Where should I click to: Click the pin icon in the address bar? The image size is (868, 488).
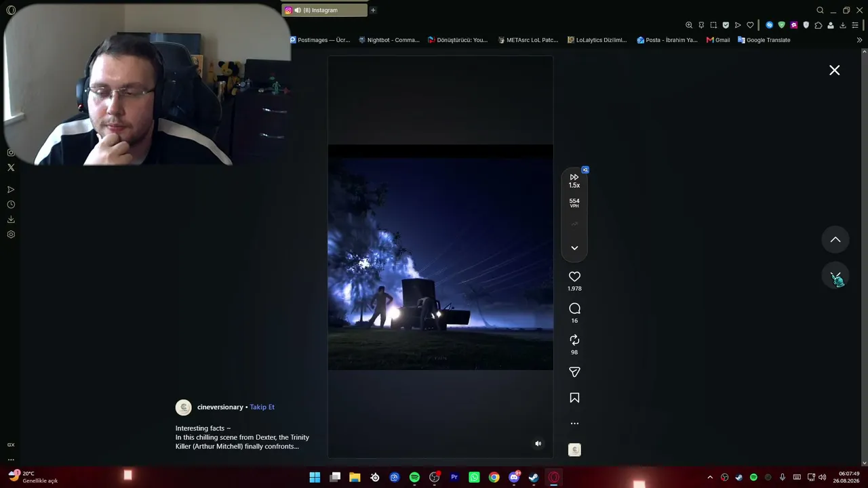pyautogui.click(x=701, y=25)
